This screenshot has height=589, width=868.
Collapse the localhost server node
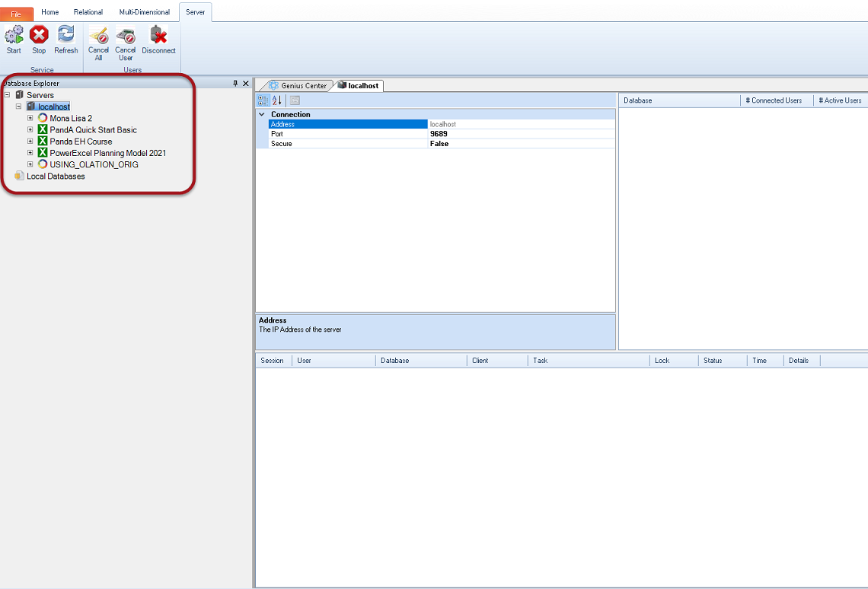click(x=19, y=107)
